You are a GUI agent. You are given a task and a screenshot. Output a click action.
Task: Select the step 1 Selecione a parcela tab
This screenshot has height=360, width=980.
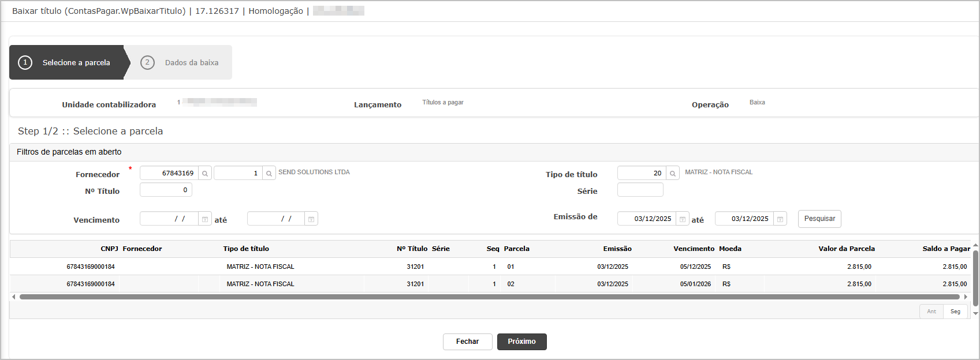tap(66, 62)
